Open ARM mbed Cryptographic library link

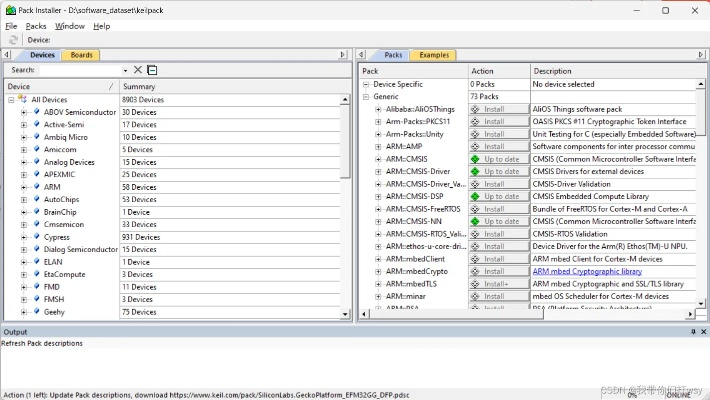(x=587, y=271)
